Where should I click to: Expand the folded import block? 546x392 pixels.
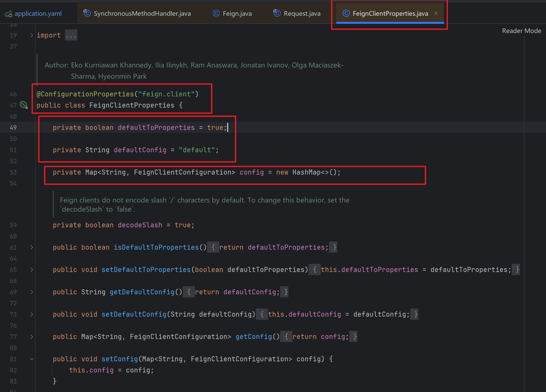point(32,35)
